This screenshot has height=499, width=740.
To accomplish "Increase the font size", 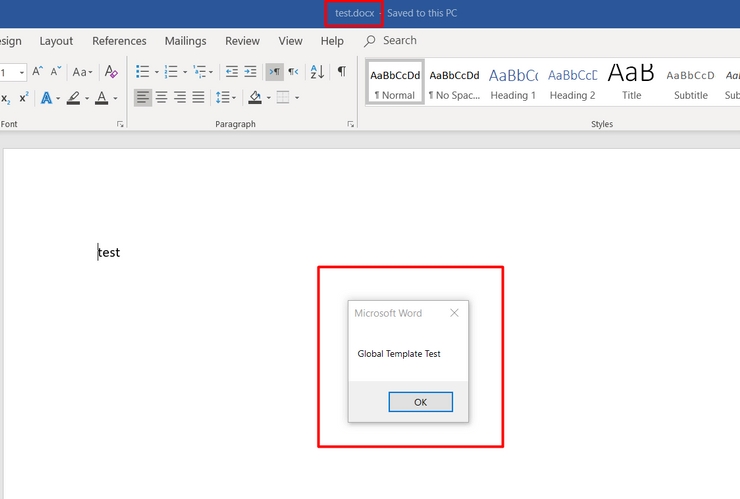I will pos(38,72).
